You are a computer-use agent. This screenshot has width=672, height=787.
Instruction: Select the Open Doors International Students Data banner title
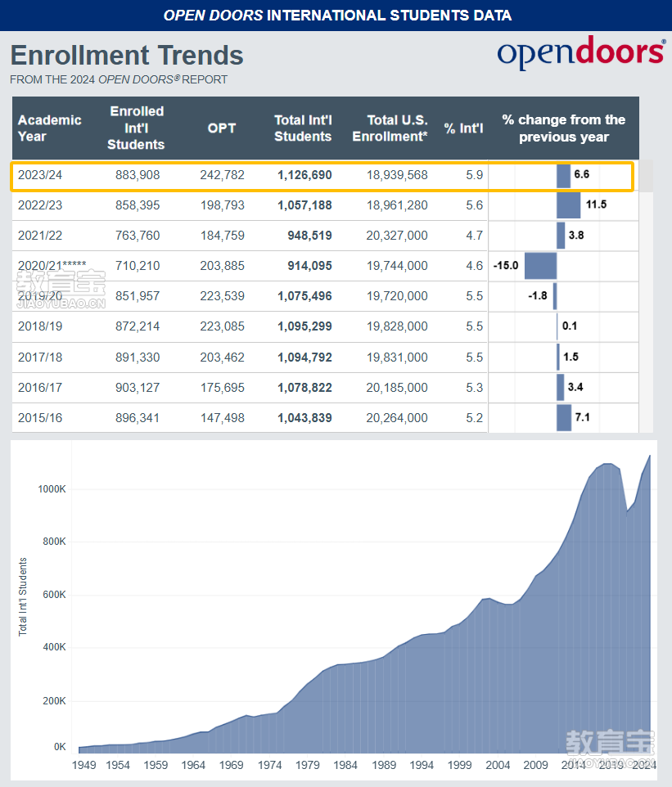point(337,16)
